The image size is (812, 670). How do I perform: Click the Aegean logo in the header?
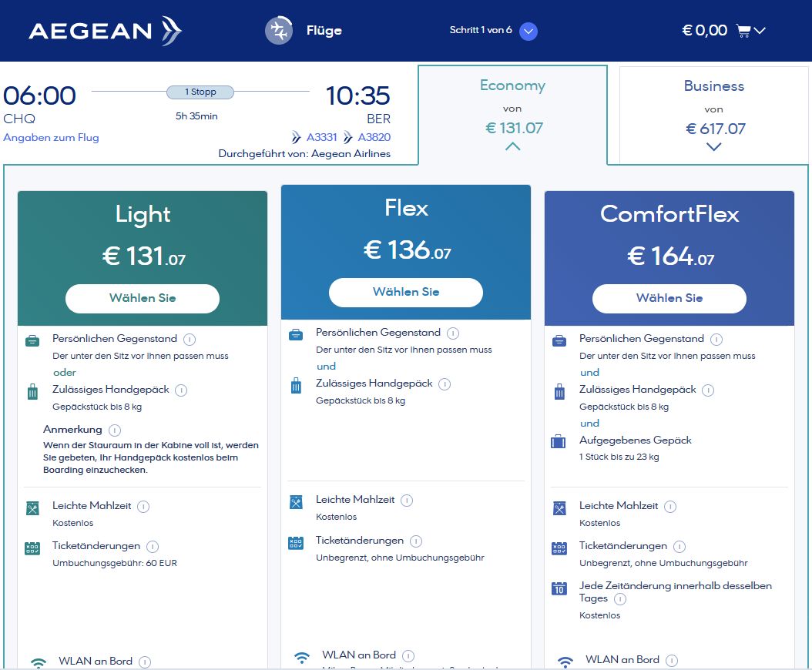105,31
